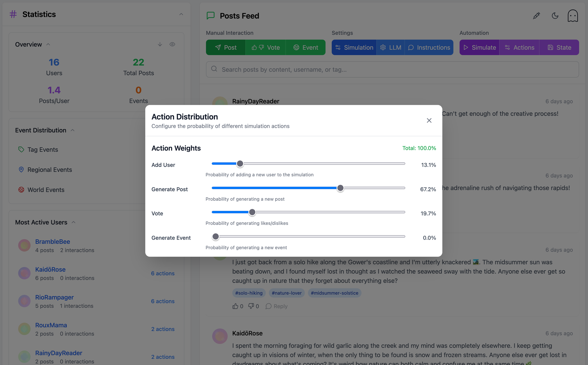
Task: Click the Overview download arrow icon
Action: pyautogui.click(x=160, y=44)
